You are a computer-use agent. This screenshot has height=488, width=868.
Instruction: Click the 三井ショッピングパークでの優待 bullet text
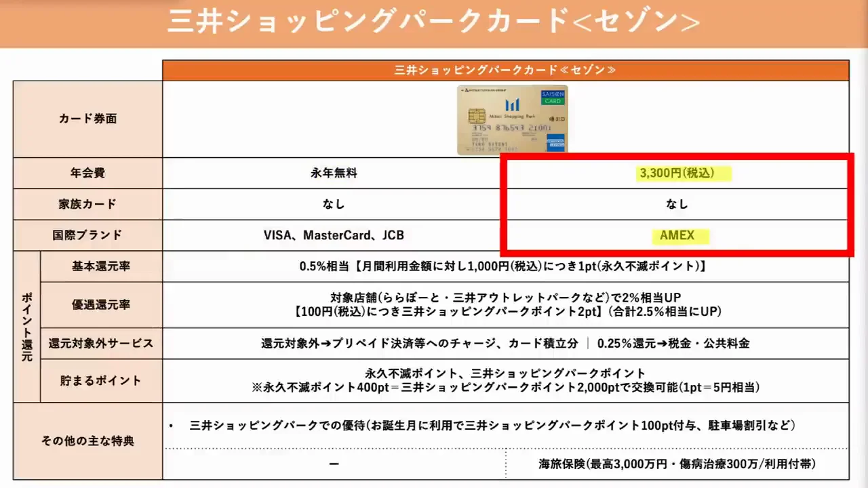pos(492,426)
